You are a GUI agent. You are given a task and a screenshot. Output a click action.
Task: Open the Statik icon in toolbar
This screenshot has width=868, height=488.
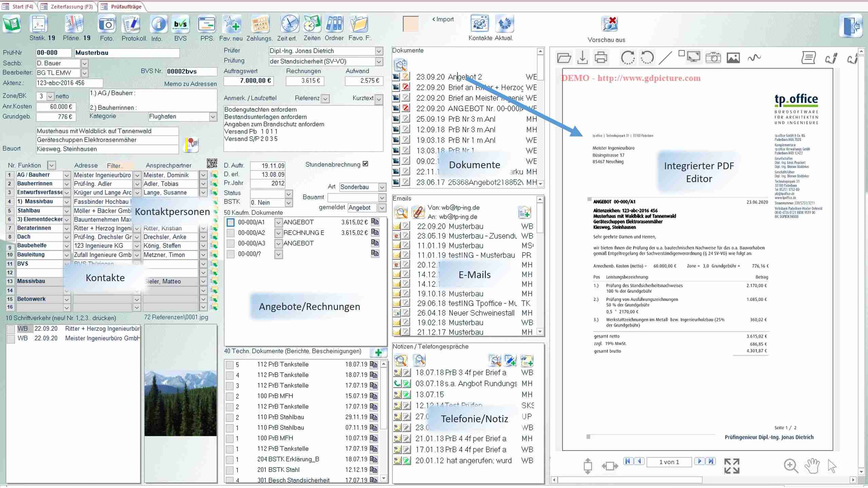point(38,24)
